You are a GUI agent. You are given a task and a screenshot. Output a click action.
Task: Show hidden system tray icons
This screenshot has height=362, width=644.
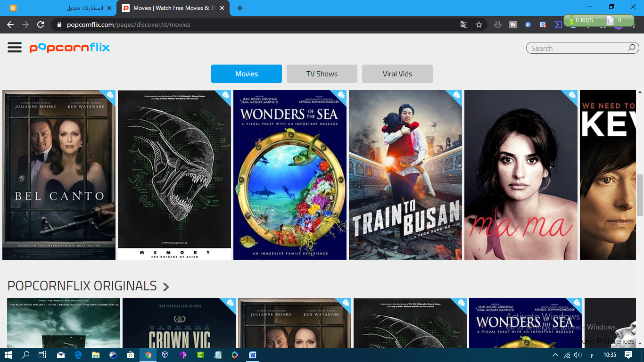(x=555, y=355)
